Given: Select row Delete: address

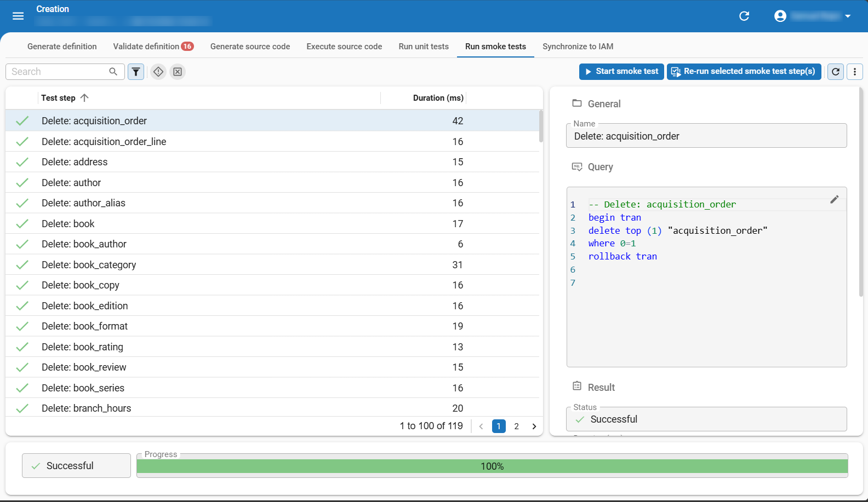Looking at the screenshot, I should tap(272, 162).
